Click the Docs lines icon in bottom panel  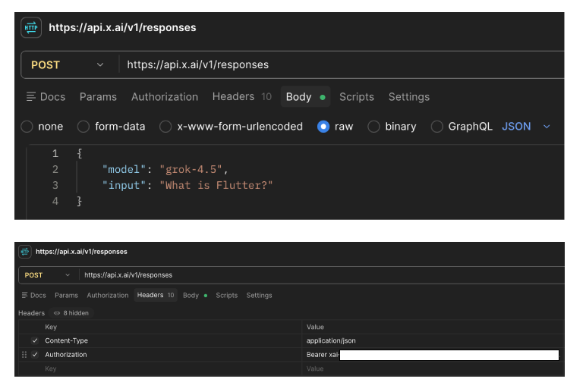(x=24, y=295)
